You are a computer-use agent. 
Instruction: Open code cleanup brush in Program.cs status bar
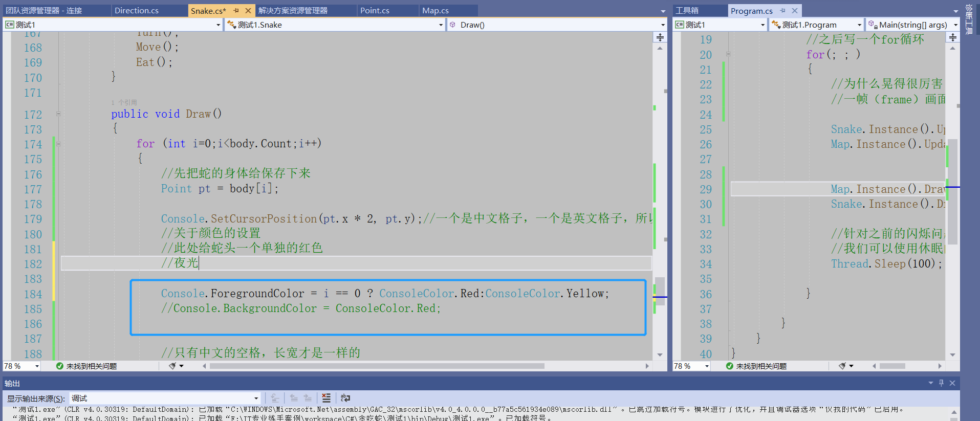[842, 366]
